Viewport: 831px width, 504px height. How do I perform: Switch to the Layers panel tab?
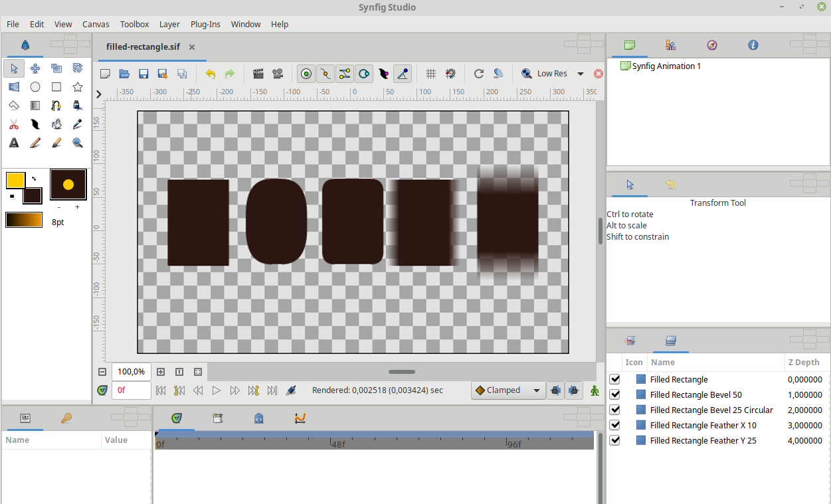tap(671, 341)
